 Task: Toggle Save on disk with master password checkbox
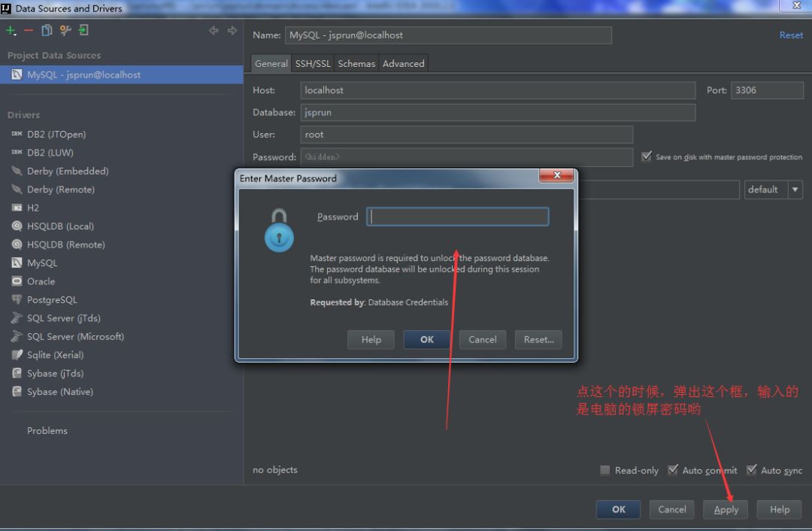(x=647, y=156)
